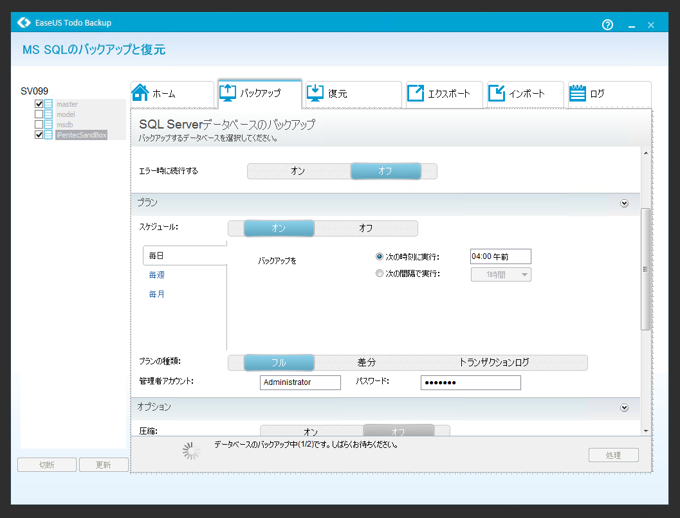Select the 毎日 schedule option
680x518 pixels.
point(184,256)
